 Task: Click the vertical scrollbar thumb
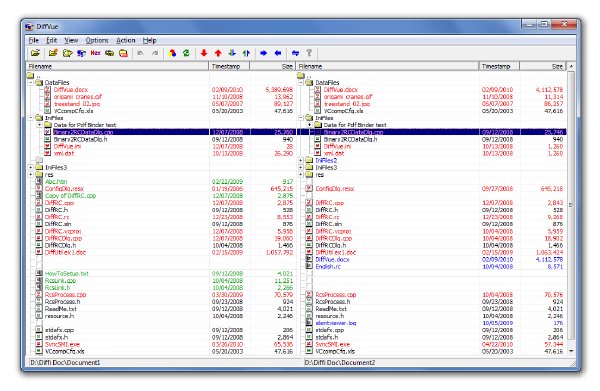click(571, 205)
